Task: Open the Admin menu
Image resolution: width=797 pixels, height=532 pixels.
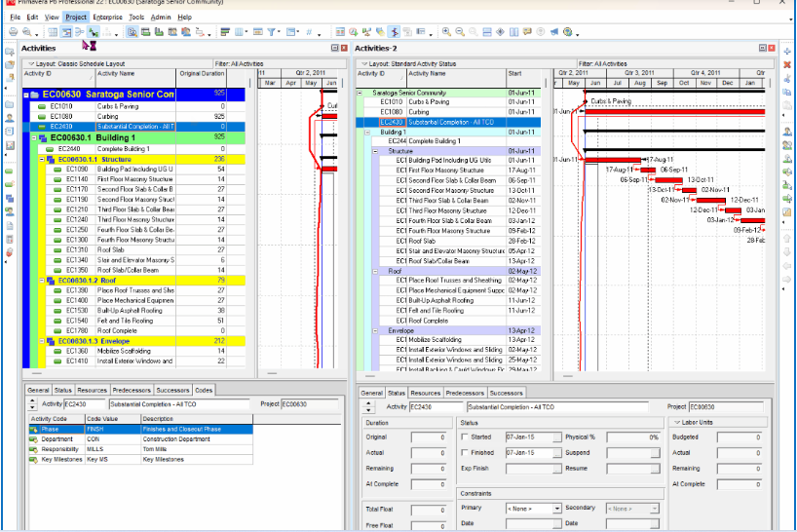Action: point(161,18)
